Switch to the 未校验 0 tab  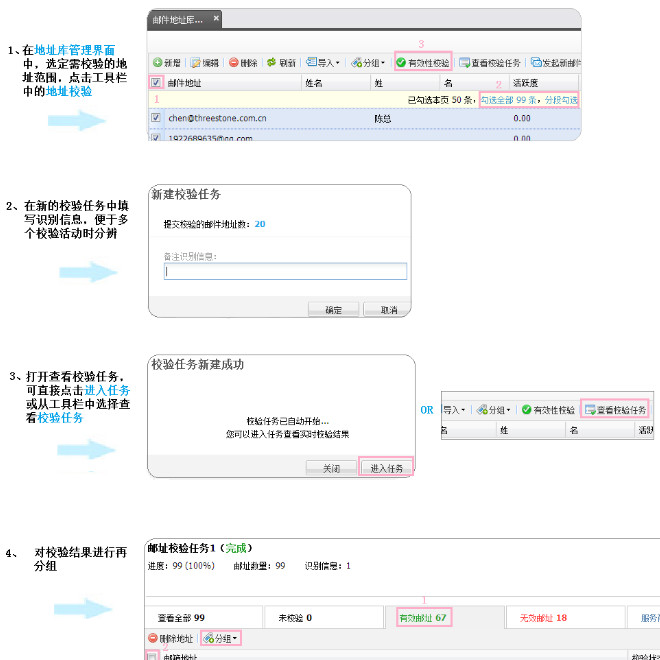point(324,617)
